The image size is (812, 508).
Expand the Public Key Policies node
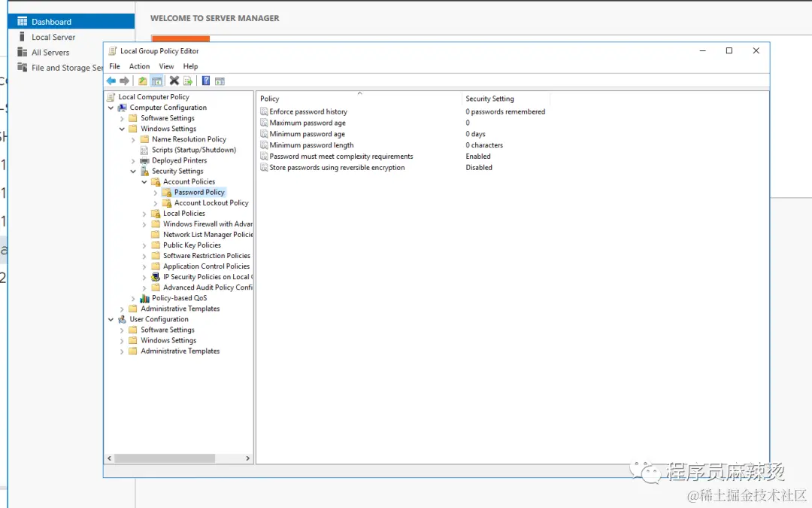(144, 245)
